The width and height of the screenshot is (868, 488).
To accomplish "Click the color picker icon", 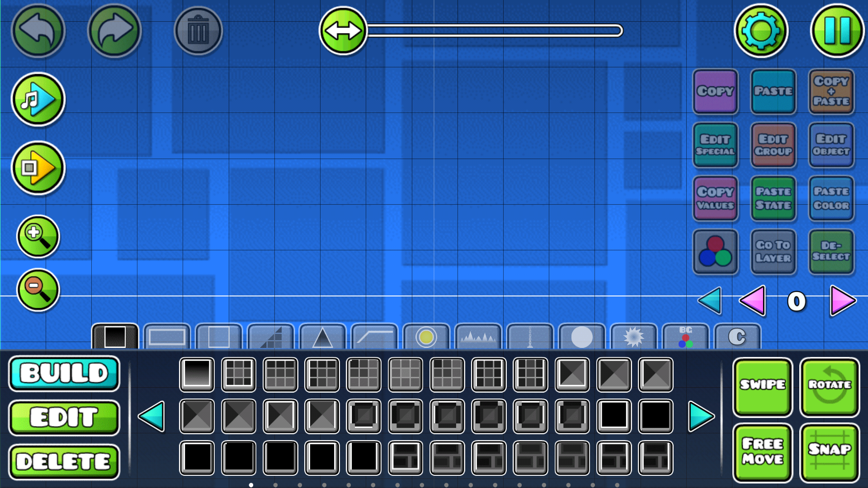I will [x=715, y=250].
